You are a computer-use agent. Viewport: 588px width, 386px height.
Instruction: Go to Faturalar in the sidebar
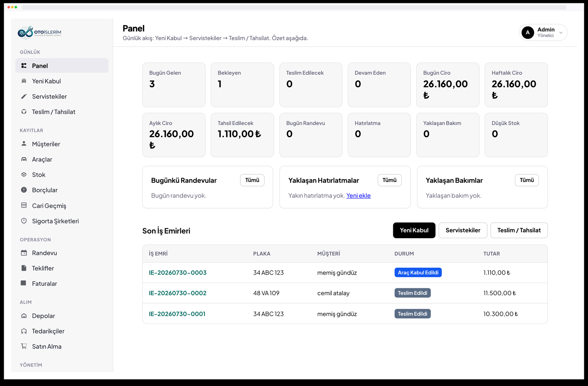coord(62,283)
